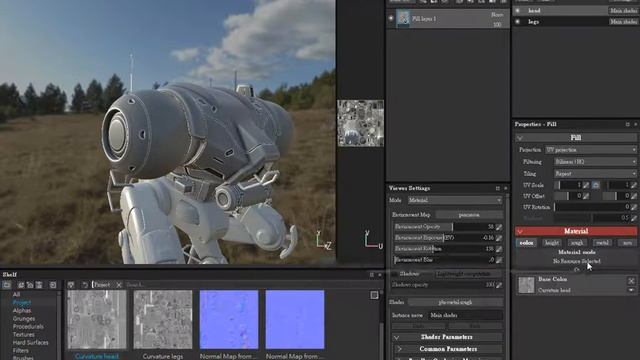Image resolution: width=640 pixels, height=360 pixels.
Task: Toggle visibility of legs texture set
Action: click(x=518, y=22)
